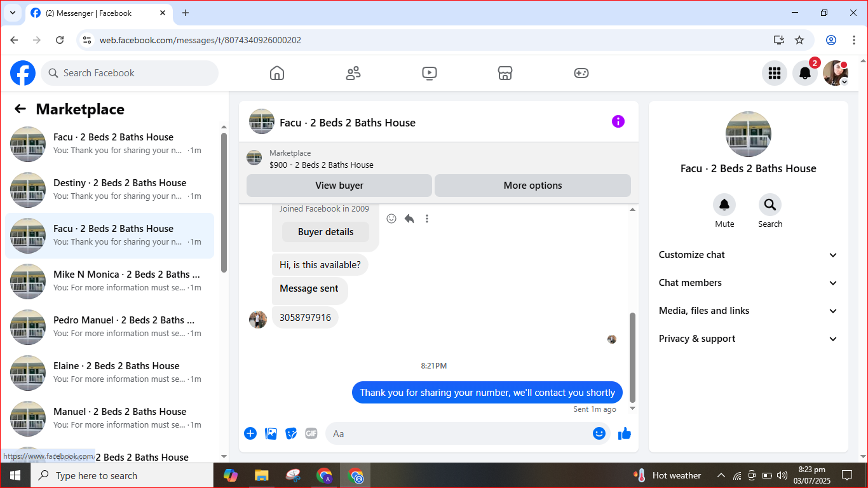Open the Marketplace storefront icon

505,73
